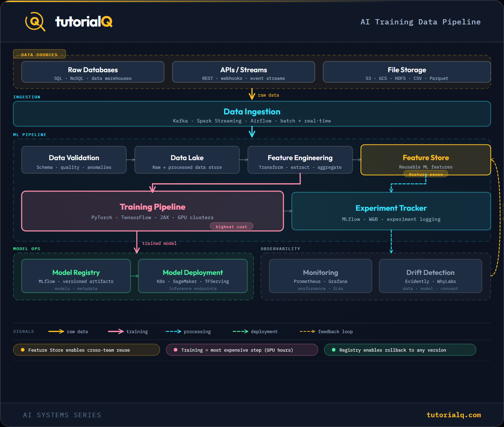Click the Training = most expensive step pill
The width and height of the screenshot is (504, 427).
click(242, 350)
